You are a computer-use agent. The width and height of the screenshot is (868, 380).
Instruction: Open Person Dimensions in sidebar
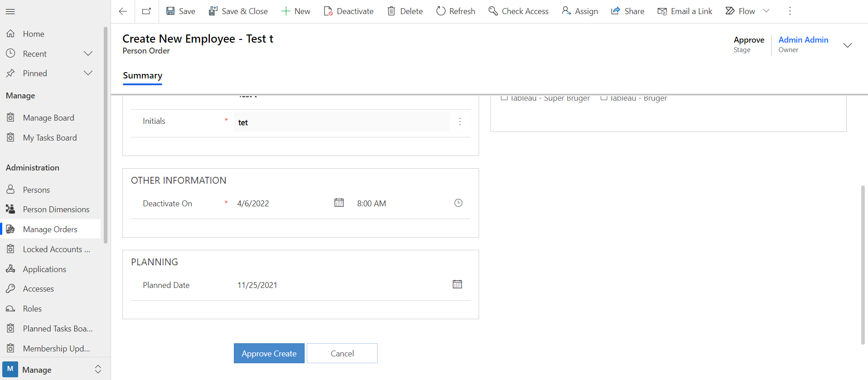pos(56,209)
